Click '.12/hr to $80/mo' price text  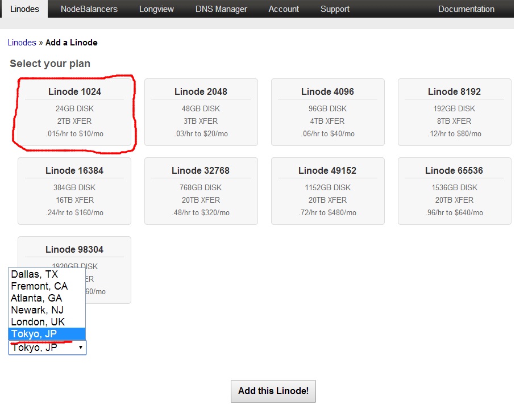[x=454, y=134]
